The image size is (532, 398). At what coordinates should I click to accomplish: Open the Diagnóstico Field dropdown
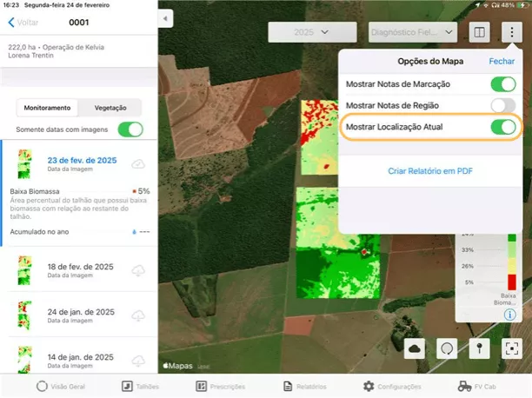click(413, 32)
